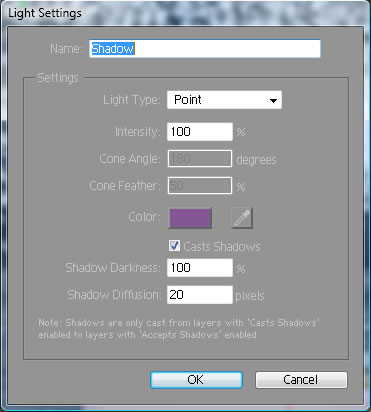Click the Shadow Diffusion pixels field
Screen dimensions: 371x412
pos(200,295)
